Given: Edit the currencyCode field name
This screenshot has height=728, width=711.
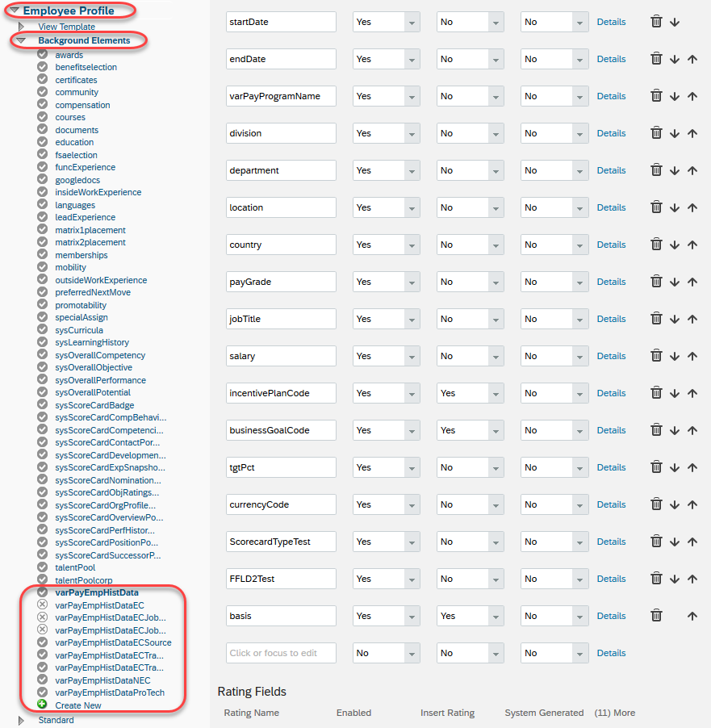Looking at the screenshot, I should [281, 504].
